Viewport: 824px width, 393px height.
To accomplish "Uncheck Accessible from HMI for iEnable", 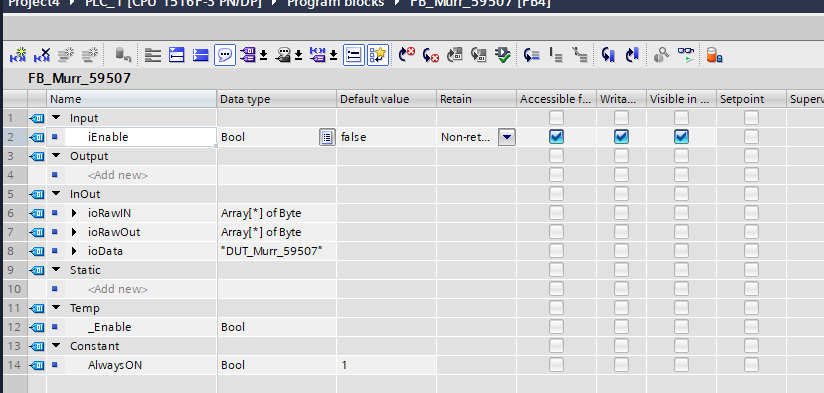I will pyautogui.click(x=556, y=137).
